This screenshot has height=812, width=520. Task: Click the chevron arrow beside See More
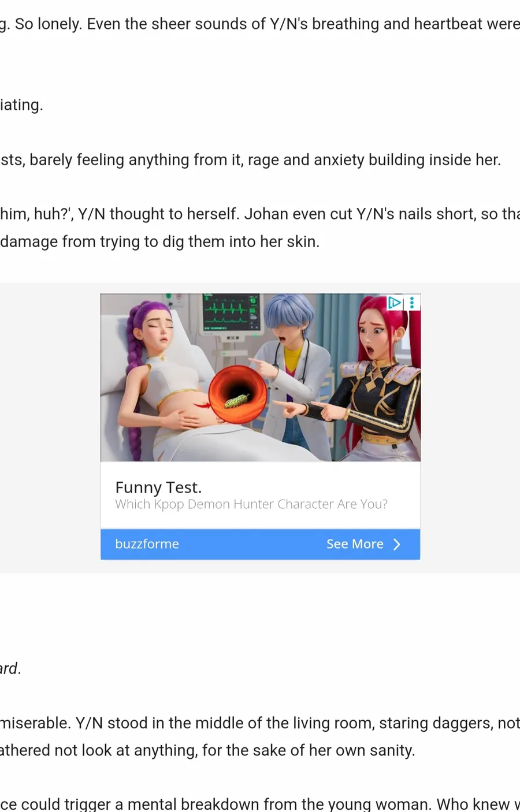[x=397, y=544]
